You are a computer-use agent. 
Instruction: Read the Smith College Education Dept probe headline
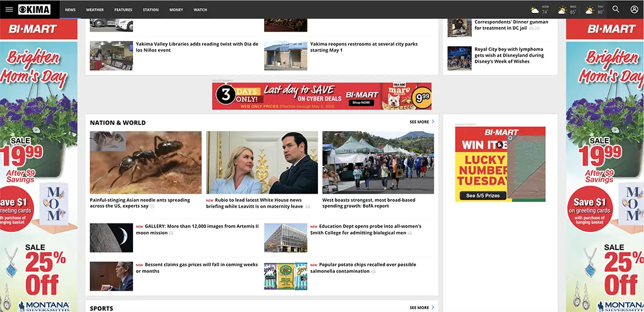click(365, 229)
